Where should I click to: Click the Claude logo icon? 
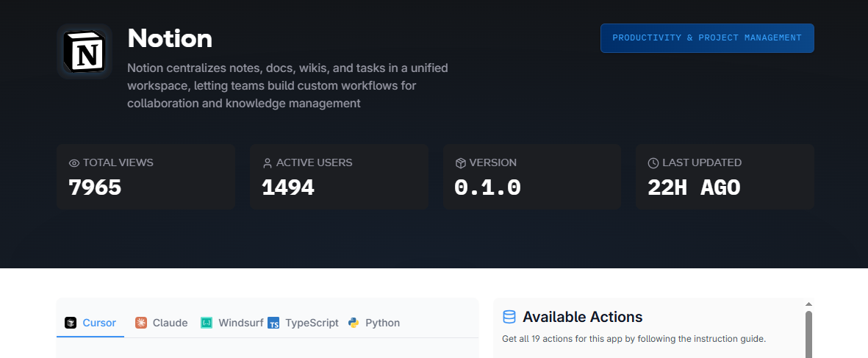point(141,323)
